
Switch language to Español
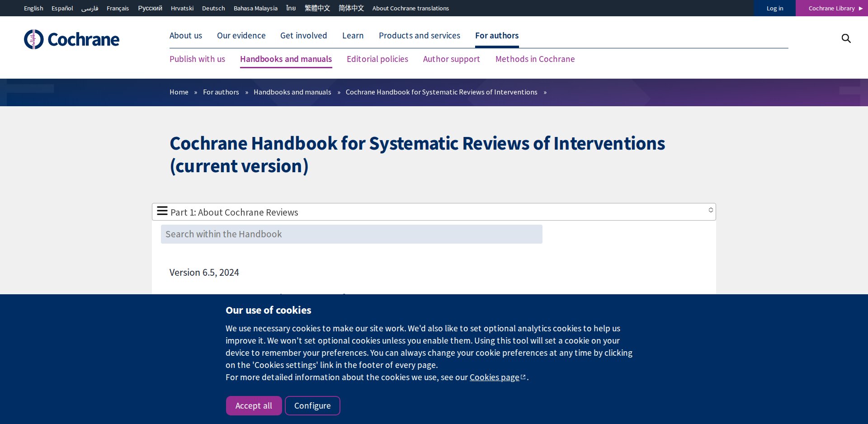[x=62, y=8]
